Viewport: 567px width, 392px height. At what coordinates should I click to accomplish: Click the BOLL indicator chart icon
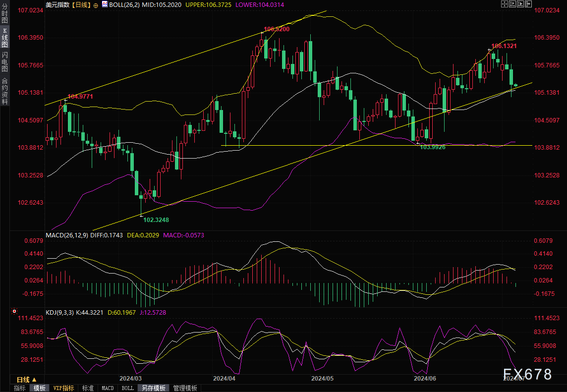click(105, 4)
